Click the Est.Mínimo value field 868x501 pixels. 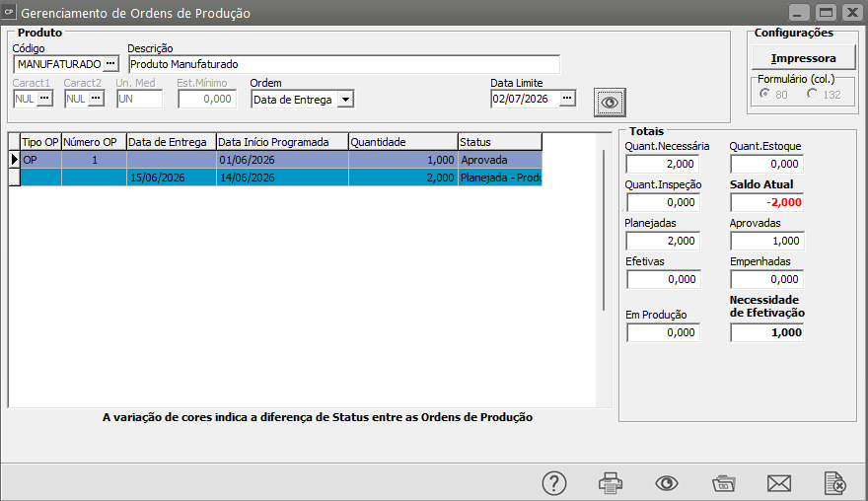point(207,99)
